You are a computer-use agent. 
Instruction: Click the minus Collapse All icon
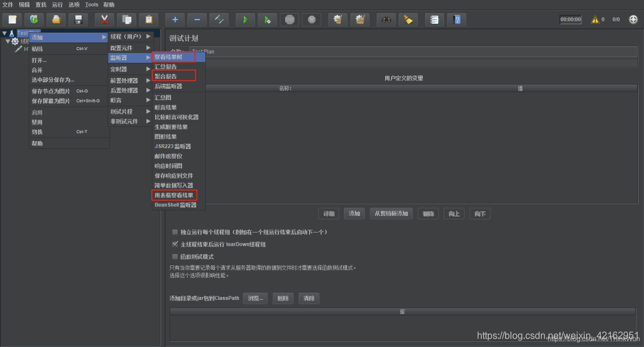click(197, 19)
